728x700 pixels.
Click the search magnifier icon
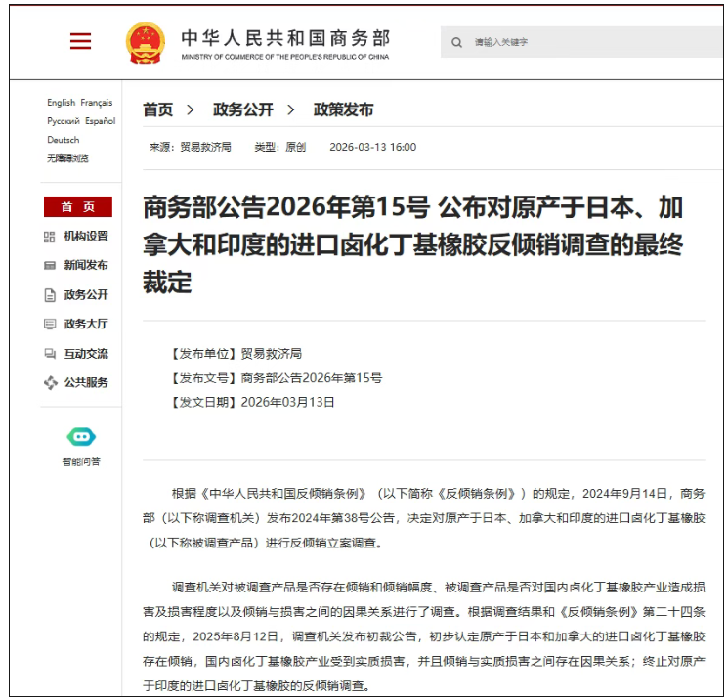(456, 42)
